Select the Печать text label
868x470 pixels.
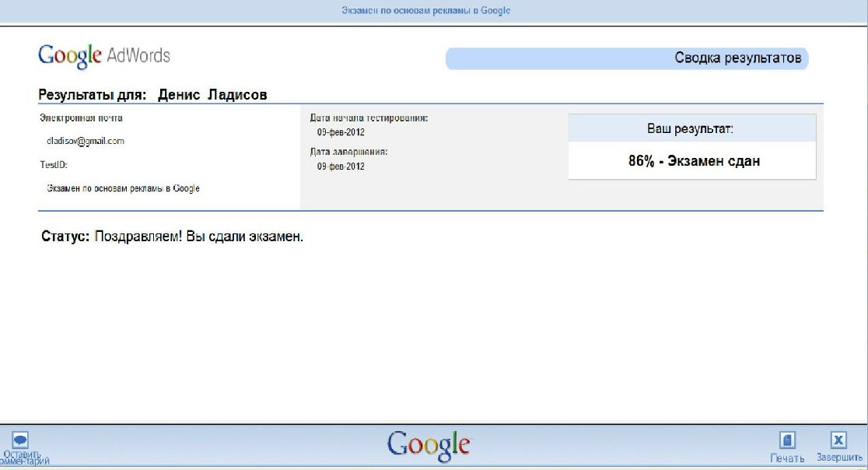click(x=787, y=458)
